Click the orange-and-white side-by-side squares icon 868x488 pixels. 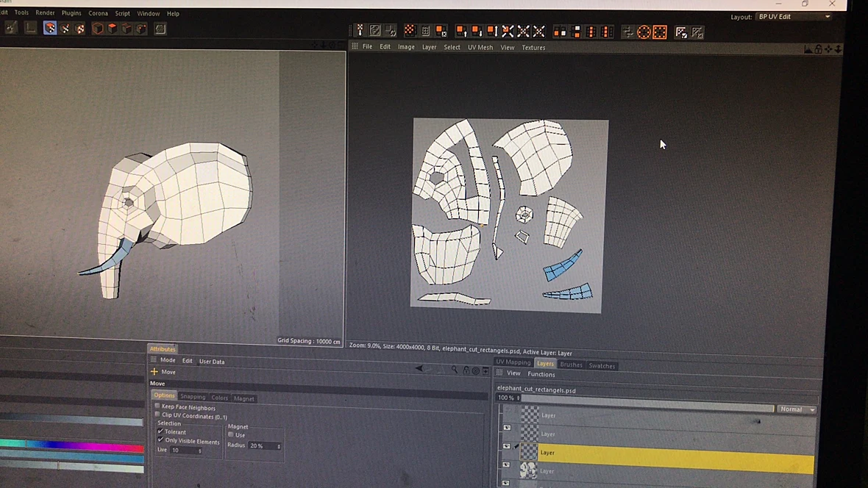[560, 32]
